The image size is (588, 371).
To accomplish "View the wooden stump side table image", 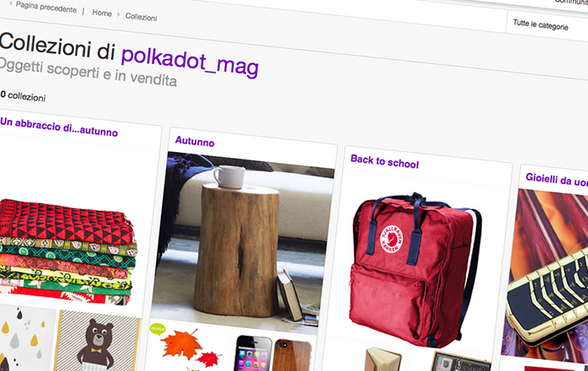I will tap(241, 240).
